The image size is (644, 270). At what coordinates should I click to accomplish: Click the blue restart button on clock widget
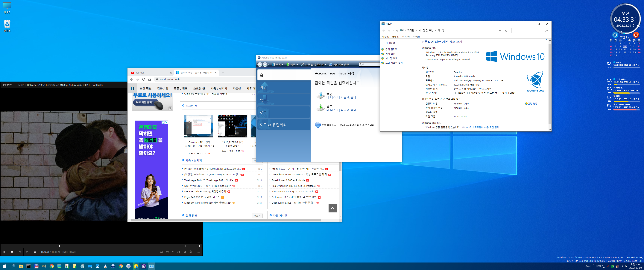tap(615, 35)
